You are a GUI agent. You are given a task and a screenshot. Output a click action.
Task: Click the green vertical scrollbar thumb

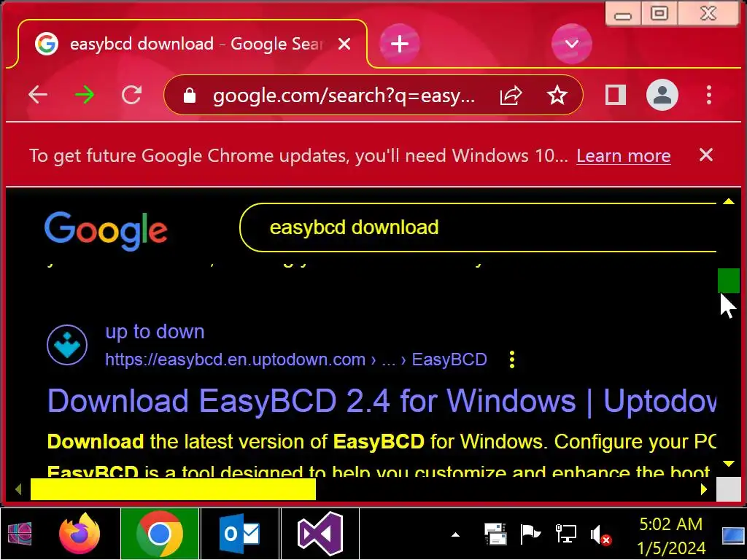click(x=729, y=280)
